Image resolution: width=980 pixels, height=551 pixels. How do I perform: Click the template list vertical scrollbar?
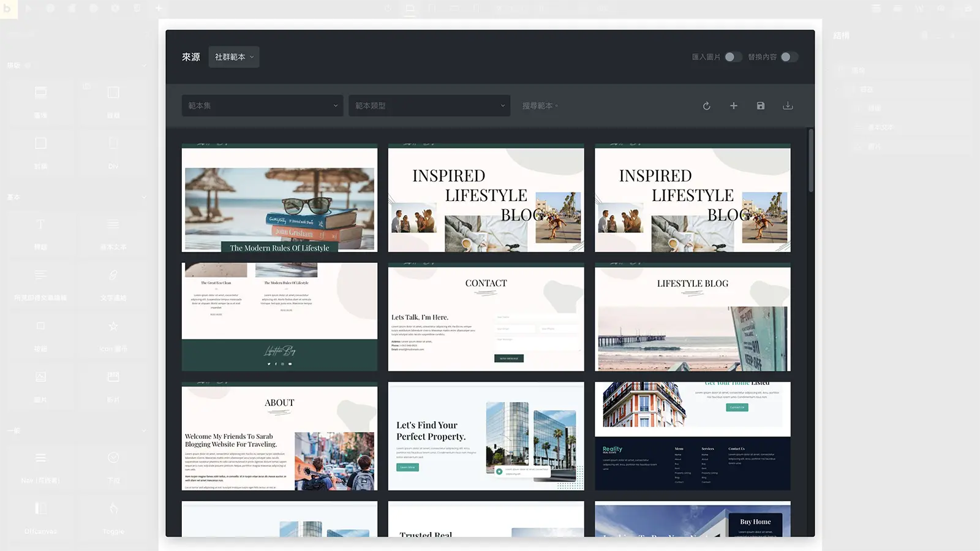click(810, 161)
